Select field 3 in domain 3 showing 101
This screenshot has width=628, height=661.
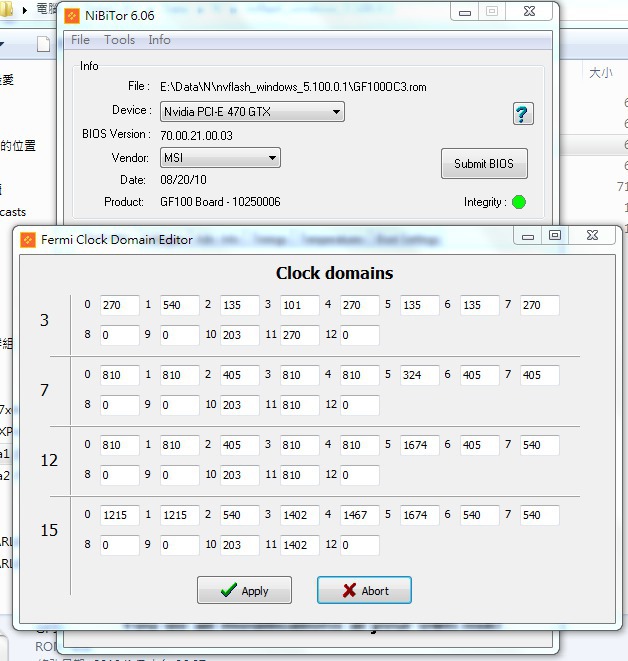click(299, 306)
